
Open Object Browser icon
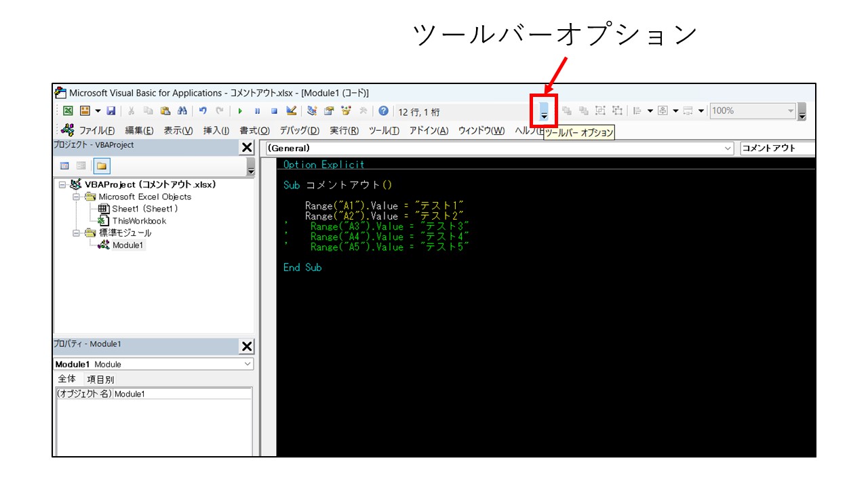[346, 111]
